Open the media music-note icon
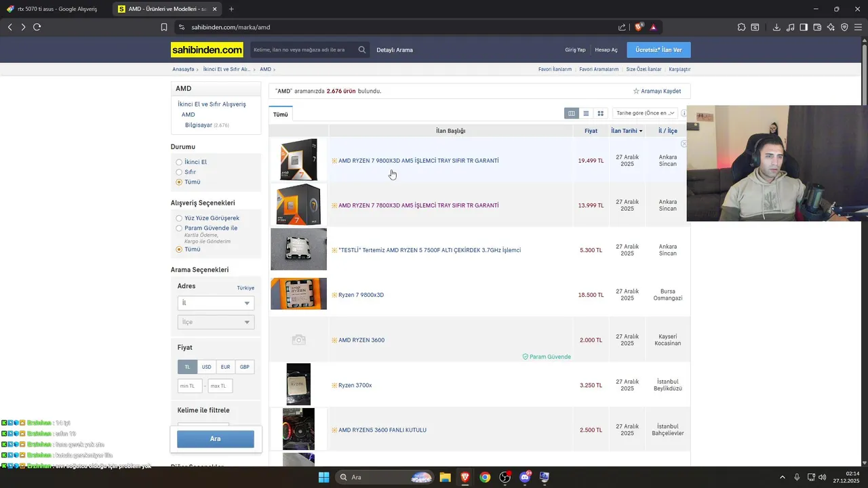The height and width of the screenshot is (488, 868). pos(791,27)
